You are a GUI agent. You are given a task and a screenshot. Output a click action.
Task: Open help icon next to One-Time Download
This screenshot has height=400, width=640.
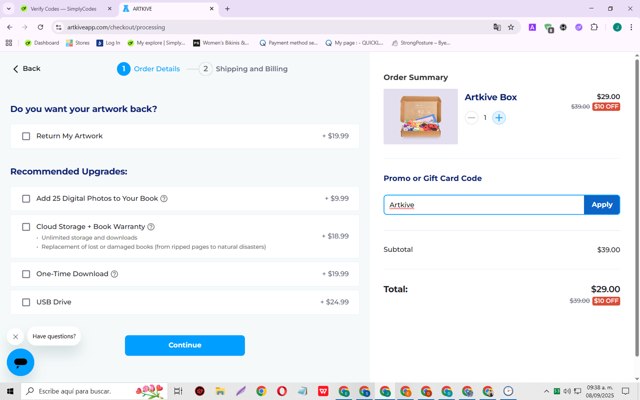point(115,274)
